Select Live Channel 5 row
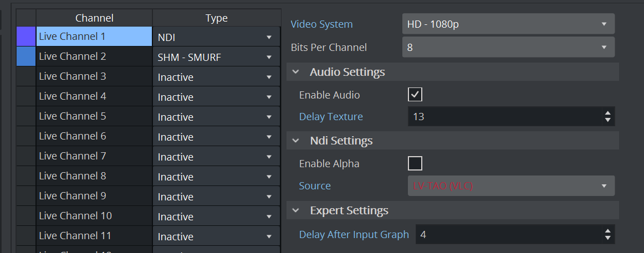 click(94, 116)
